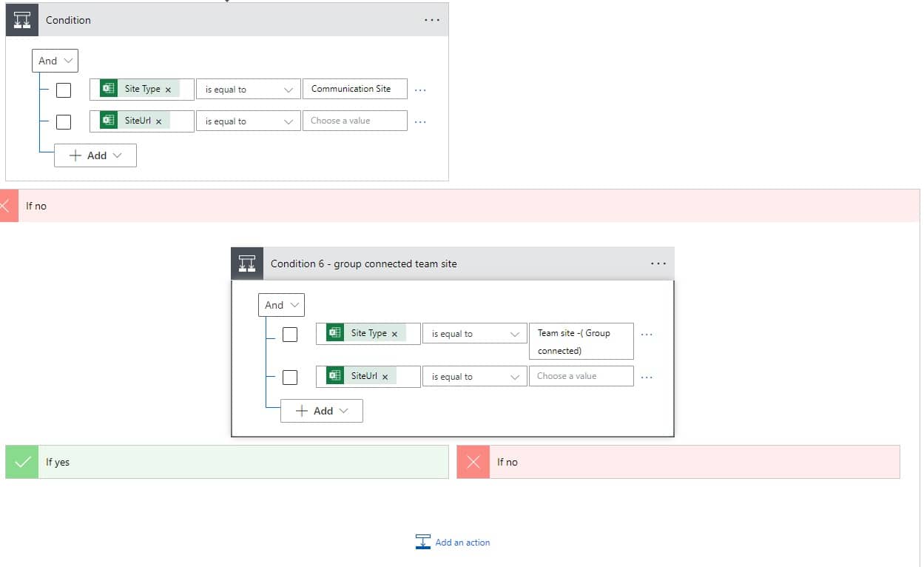Click the Excel icon on the Site Type token
Viewport: 924px width, 567px height.
pos(109,88)
